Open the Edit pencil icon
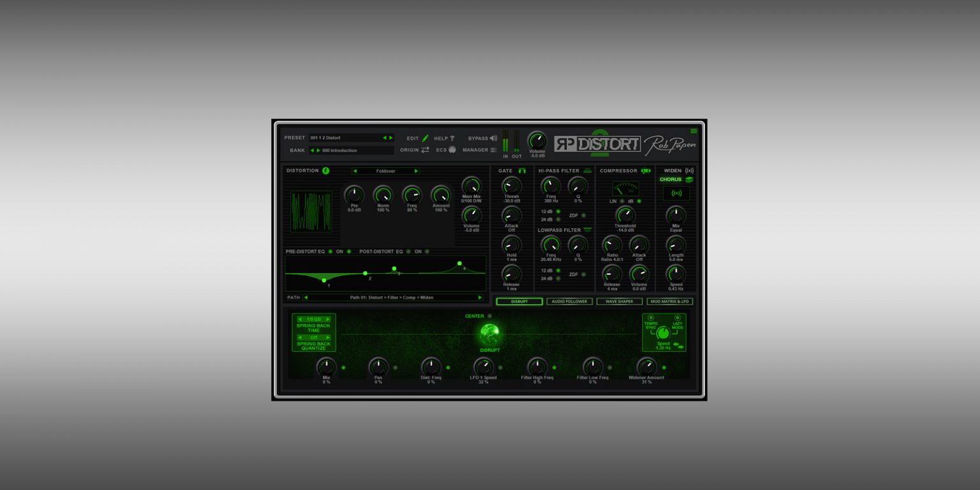The height and width of the screenshot is (490, 980). tap(425, 137)
